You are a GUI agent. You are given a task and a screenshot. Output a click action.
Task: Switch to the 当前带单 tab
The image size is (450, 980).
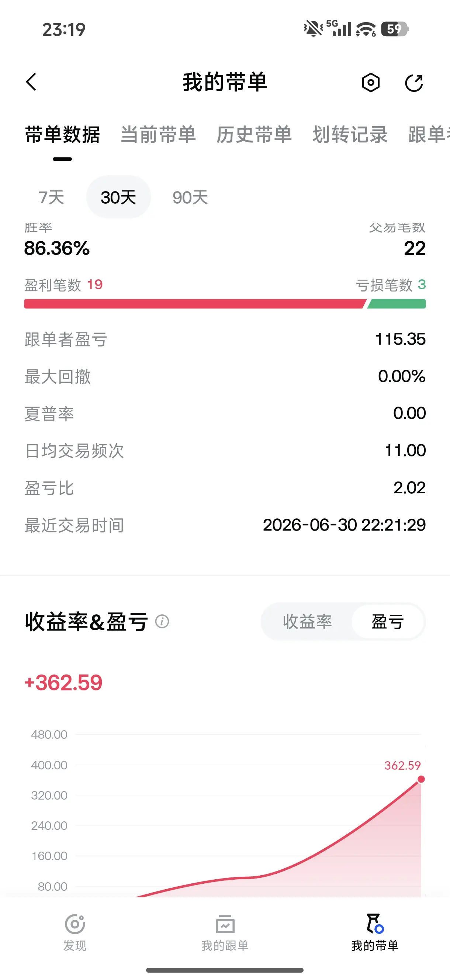158,135
